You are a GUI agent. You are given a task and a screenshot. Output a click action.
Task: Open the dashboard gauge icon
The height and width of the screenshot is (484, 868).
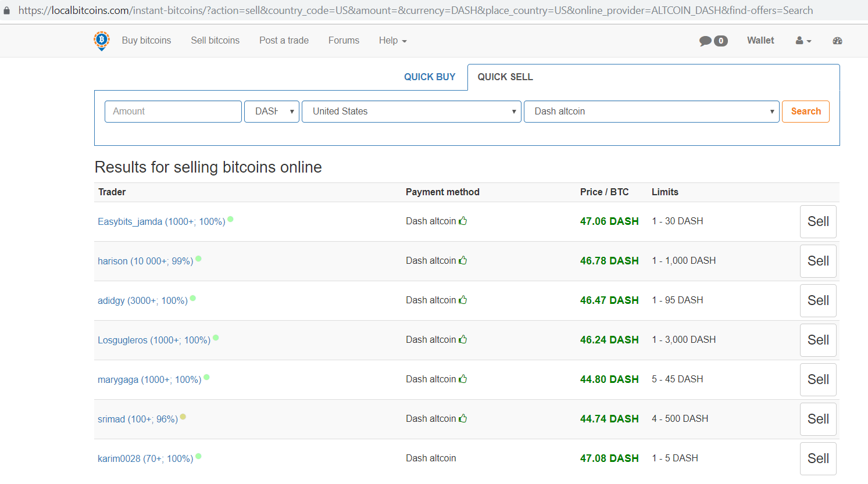coord(837,41)
